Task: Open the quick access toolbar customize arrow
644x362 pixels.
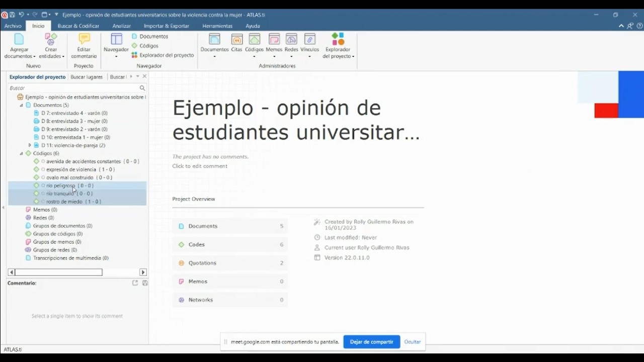Action: coord(56,15)
